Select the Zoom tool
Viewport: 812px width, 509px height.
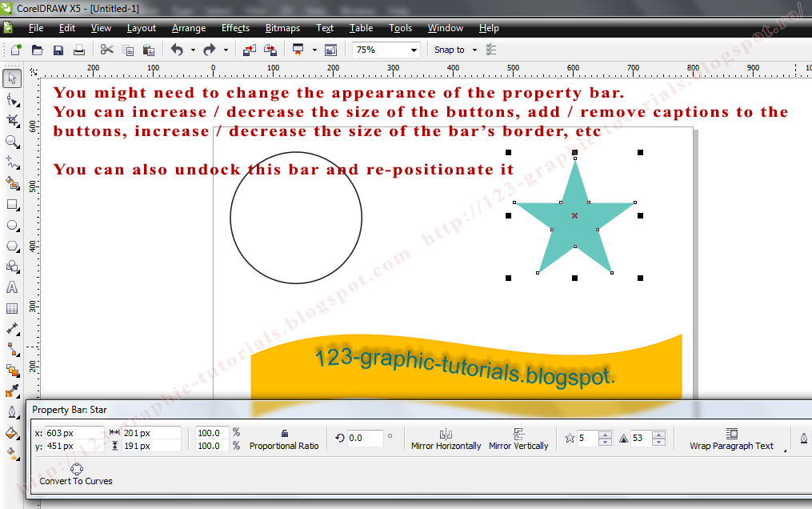[x=11, y=142]
